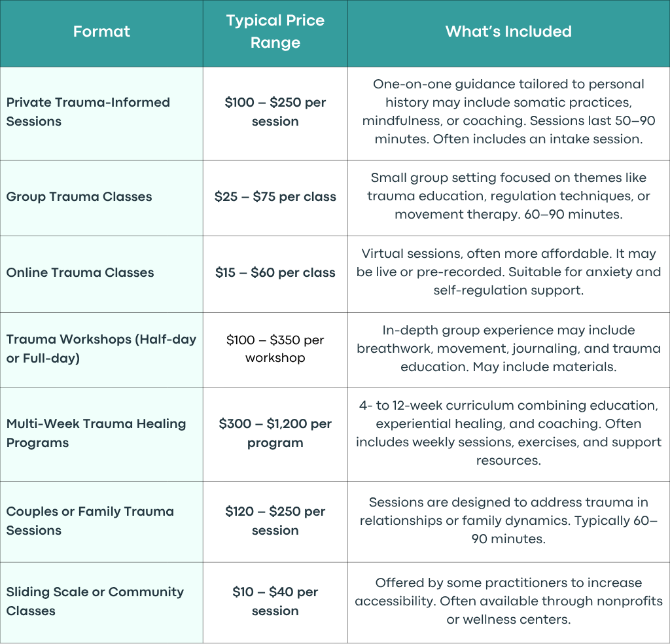This screenshot has height=644, width=670.
Task: Click the 4- to 12-week curriculum description
Action: coord(508,433)
